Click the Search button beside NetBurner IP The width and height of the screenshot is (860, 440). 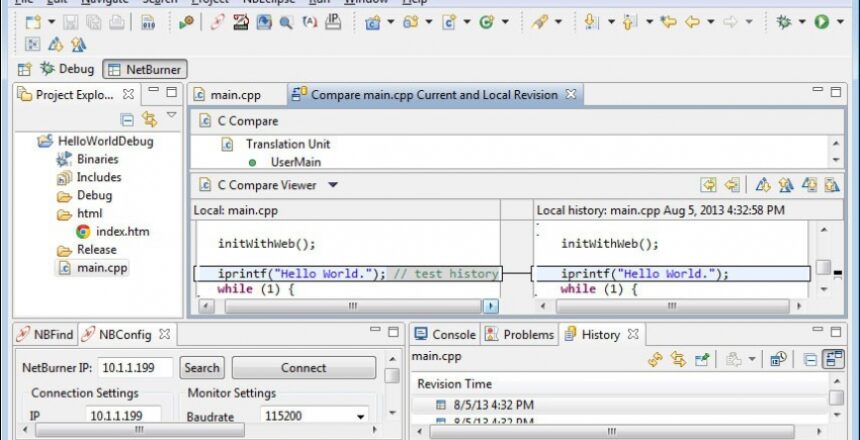coord(202,368)
